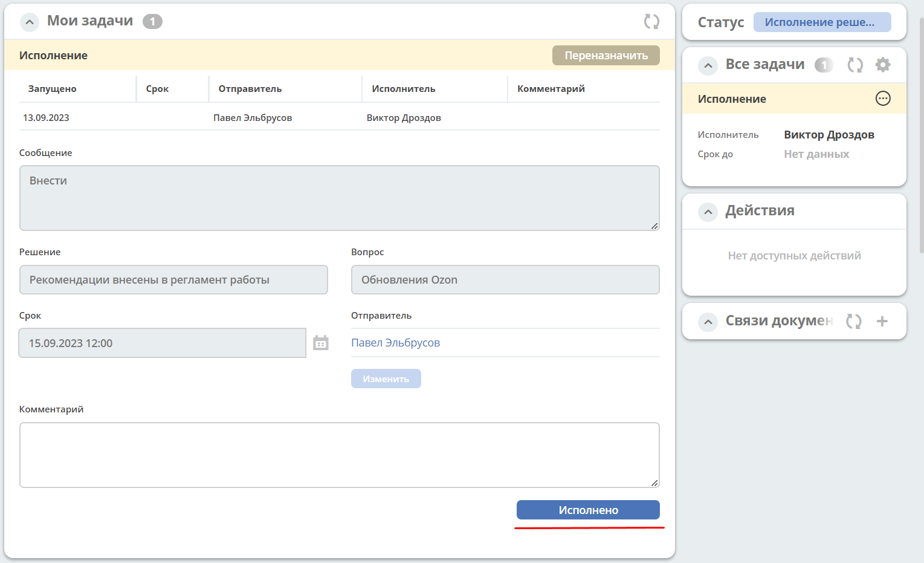The width and height of the screenshot is (924, 563).
Task: Open the calendar date picker icon
Action: point(321,343)
